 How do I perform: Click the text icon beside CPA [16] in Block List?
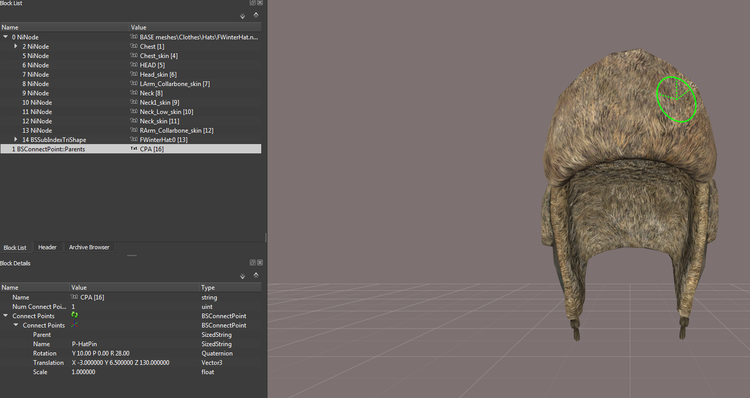tap(134, 149)
